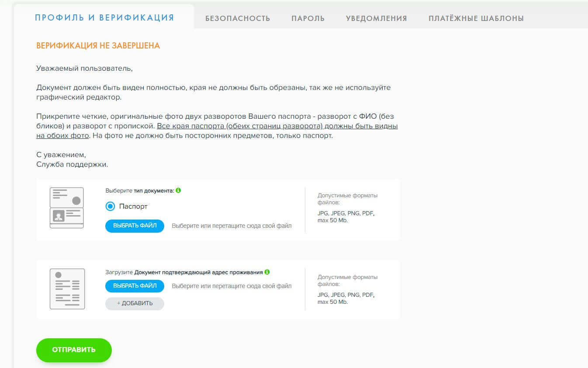588x368 pixels.
Task: Click allowed file formats text in passport section
Action: [x=348, y=208]
